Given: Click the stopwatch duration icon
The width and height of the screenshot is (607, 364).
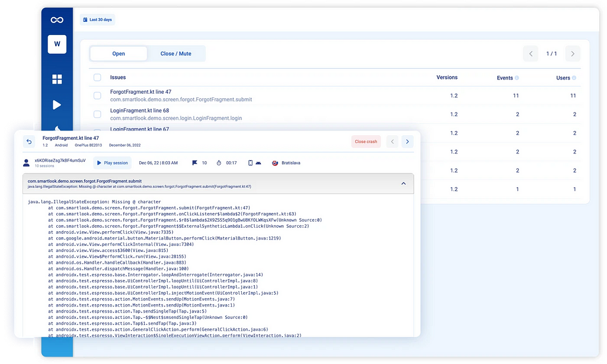Looking at the screenshot, I should click(219, 163).
